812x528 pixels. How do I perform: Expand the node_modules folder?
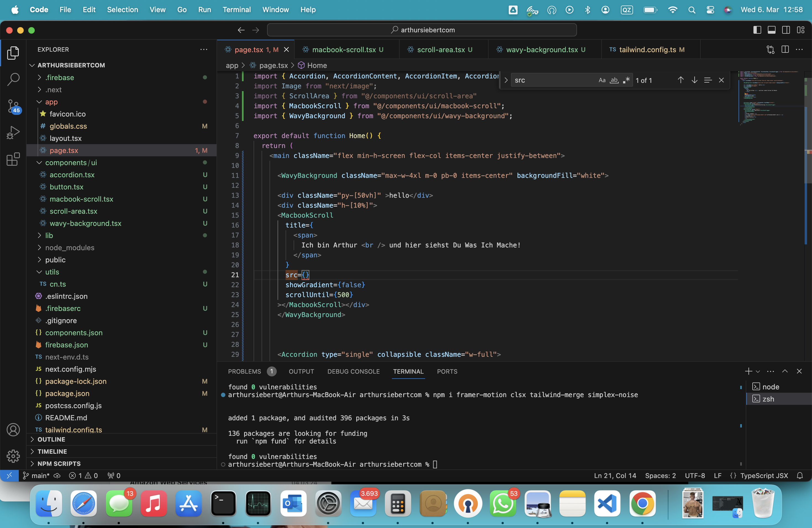click(70, 248)
